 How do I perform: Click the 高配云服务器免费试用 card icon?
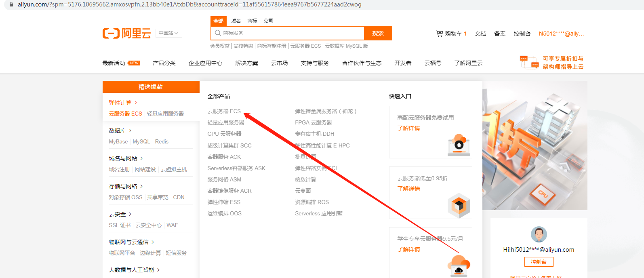coord(459,145)
